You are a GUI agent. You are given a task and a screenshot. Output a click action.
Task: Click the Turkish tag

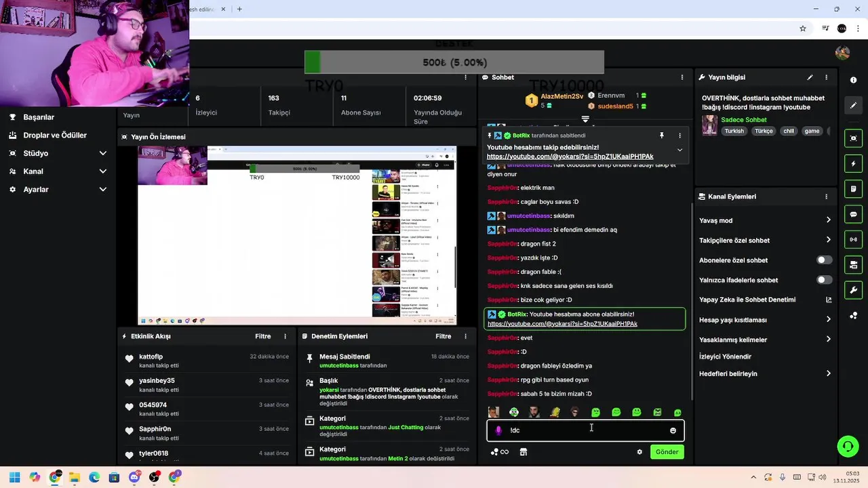(734, 131)
